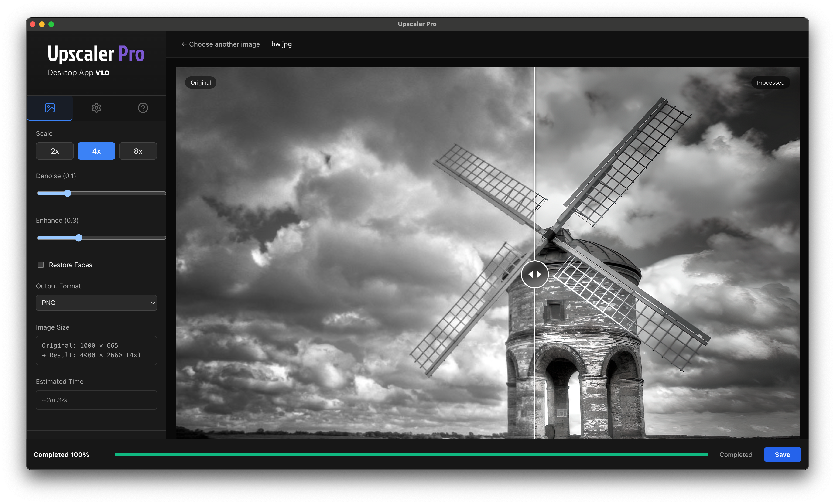Select the image panel tab icon
The height and width of the screenshot is (504, 835).
point(50,108)
